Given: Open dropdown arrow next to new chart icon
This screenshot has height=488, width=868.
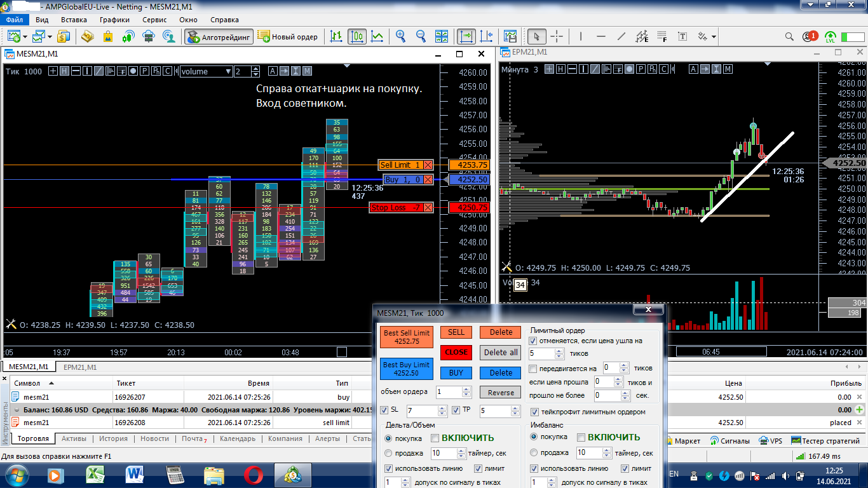Looking at the screenshot, I should [x=24, y=37].
